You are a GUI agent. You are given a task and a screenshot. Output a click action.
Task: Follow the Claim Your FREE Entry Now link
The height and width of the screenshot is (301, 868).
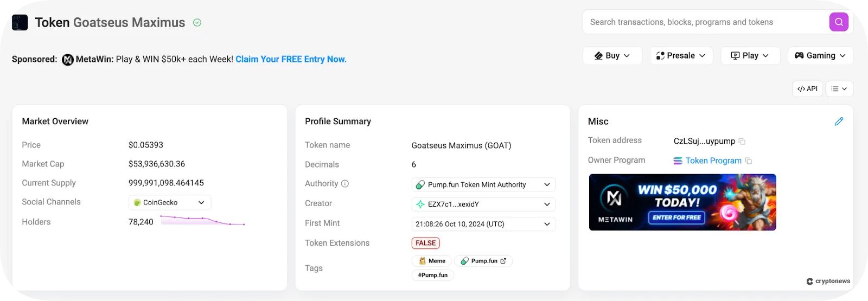coord(291,59)
